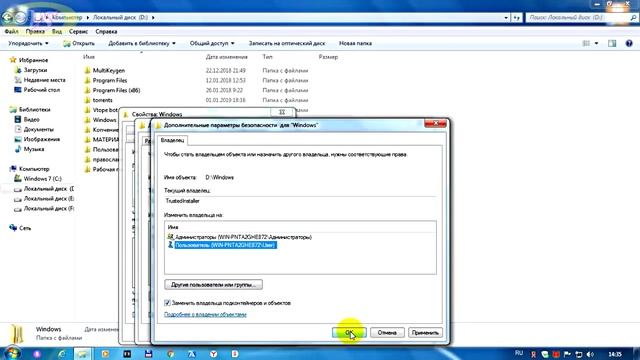This screenshot has width=640, height=360.
Task: Open the Windows Start menu
Action: tap(12, 353)
